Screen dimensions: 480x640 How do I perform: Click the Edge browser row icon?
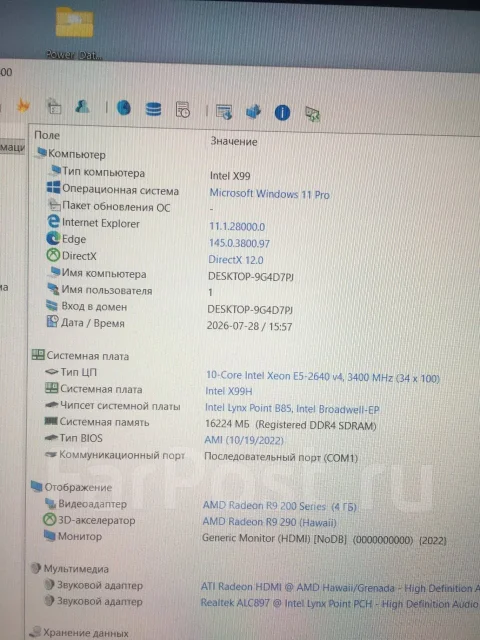[53, 238]
